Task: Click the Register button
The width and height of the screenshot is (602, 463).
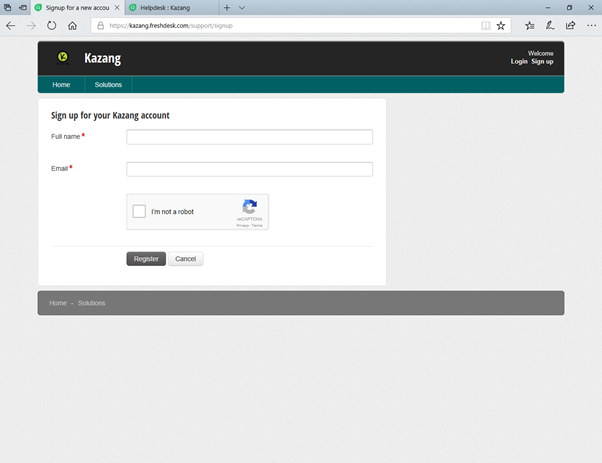Action: click(146, 259)
